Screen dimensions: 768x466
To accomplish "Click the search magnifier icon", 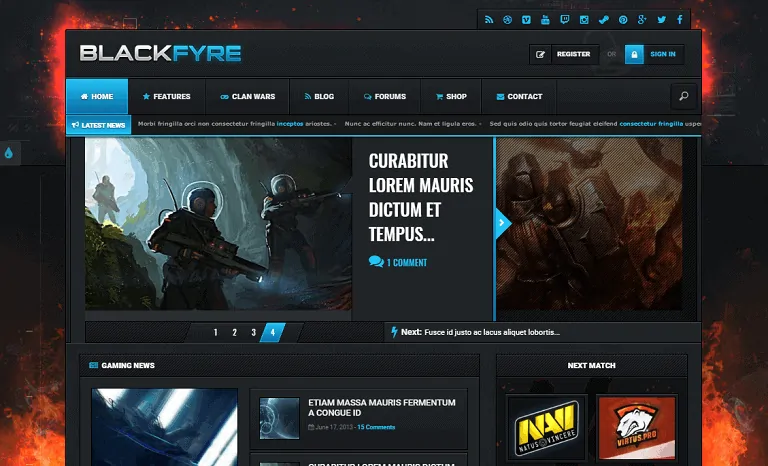I will [x=684, y=96].
